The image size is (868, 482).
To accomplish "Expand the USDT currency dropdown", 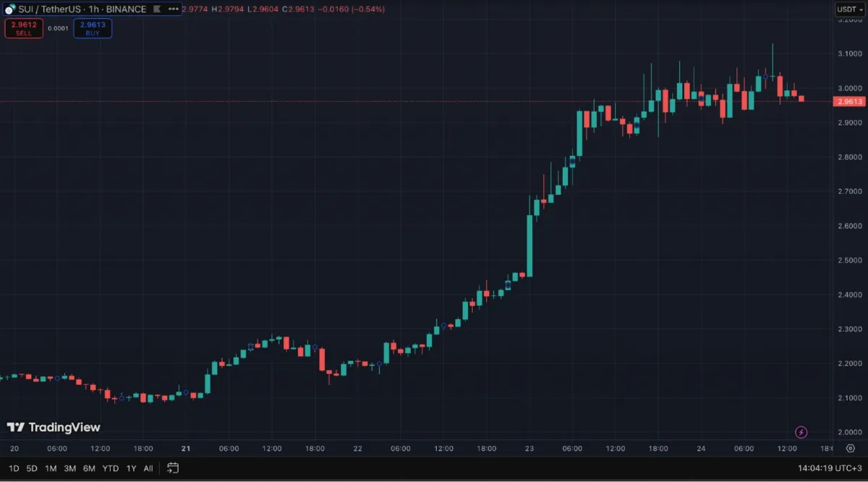I will pyautogui.click(x=849, y=9).
